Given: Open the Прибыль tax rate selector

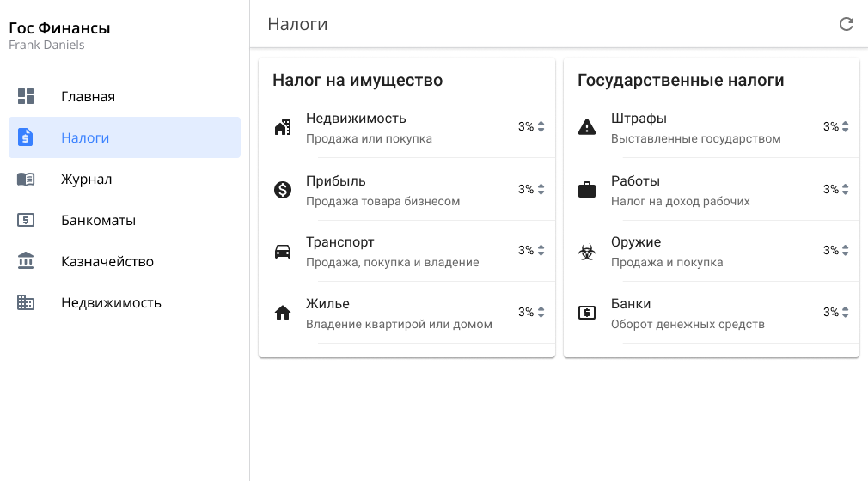Looking at the screenshot, I should (531, 190).
